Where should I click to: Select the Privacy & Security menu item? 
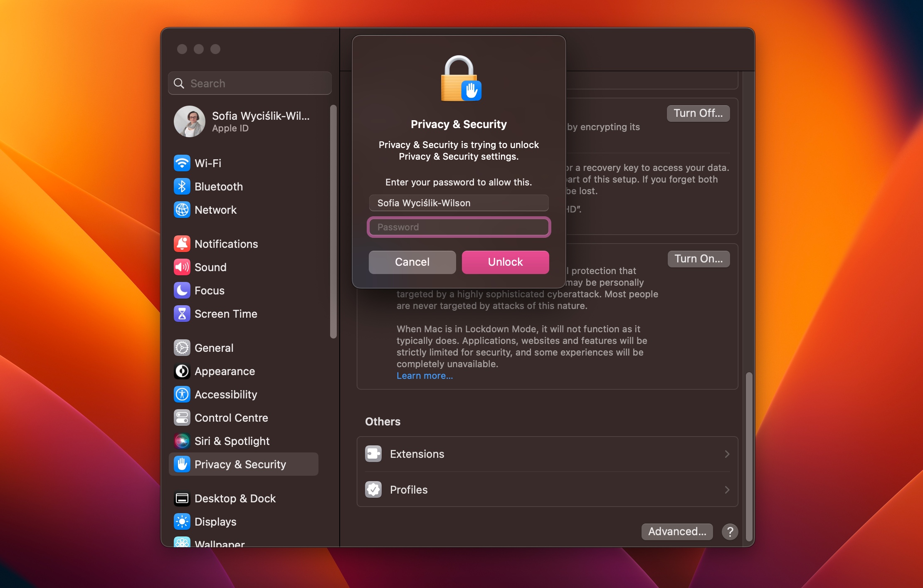[x=240, y=464]
